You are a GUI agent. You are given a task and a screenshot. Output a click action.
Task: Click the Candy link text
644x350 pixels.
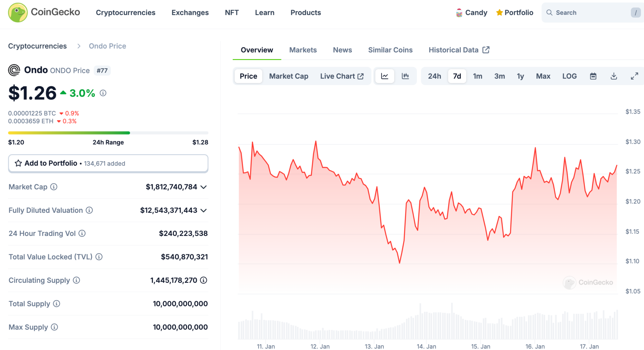click(x=476, y=13)
